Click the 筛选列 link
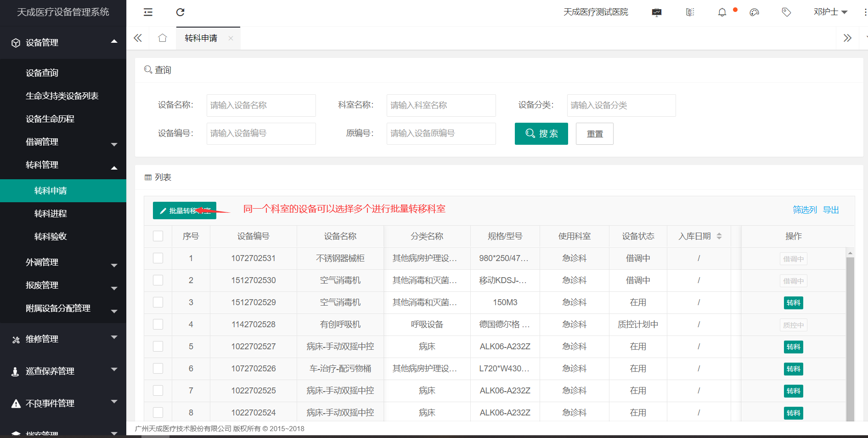This screenshot has height=438, width=868. point(805,210)
